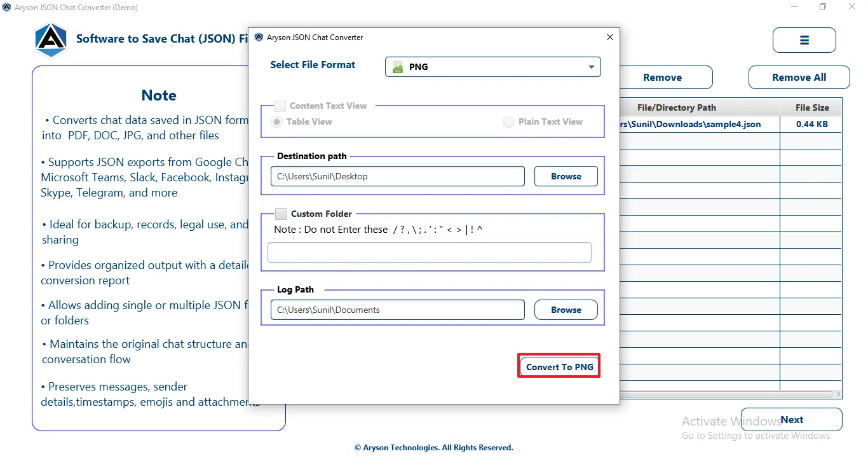Viewport: 868px width, 463px height.
Task: Click the Aryson Technologies copyright text
Action: (x=434, y=448)
